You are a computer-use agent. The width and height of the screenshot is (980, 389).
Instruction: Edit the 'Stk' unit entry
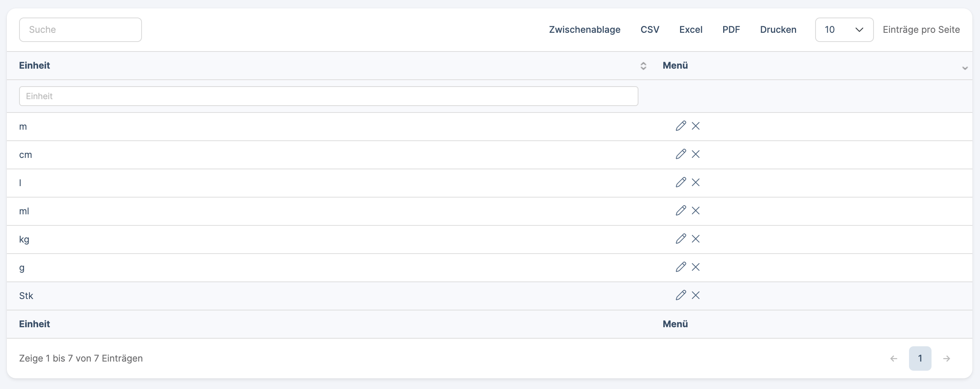point(681,295)
